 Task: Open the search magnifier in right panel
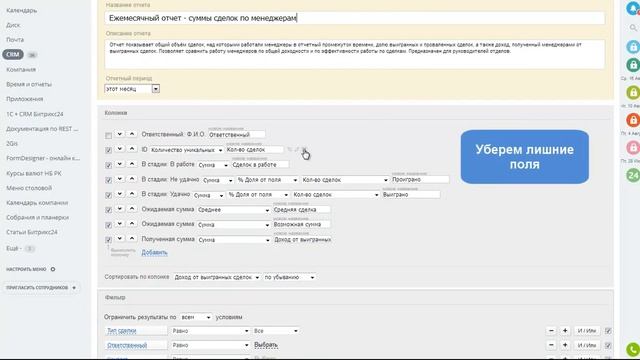pyautogui.click(x=633, y=28)
